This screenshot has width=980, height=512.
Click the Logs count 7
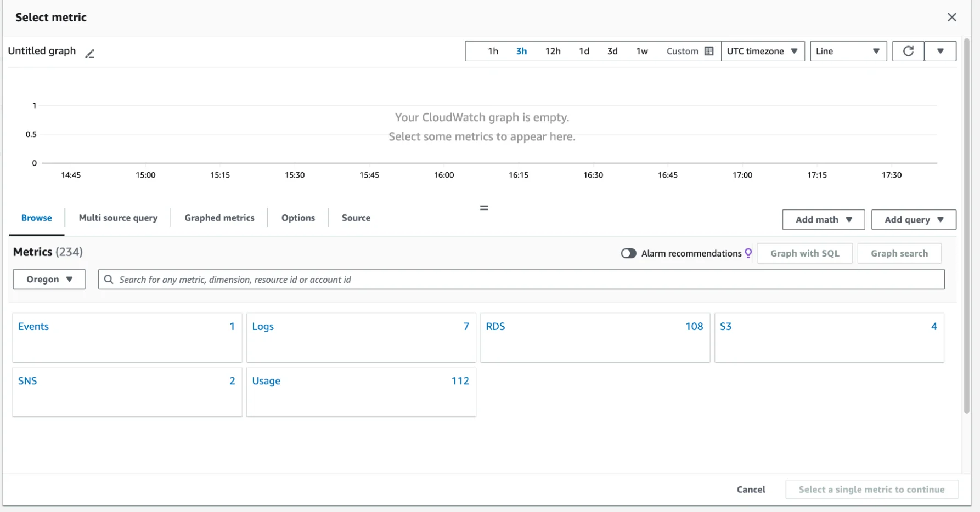466,326
